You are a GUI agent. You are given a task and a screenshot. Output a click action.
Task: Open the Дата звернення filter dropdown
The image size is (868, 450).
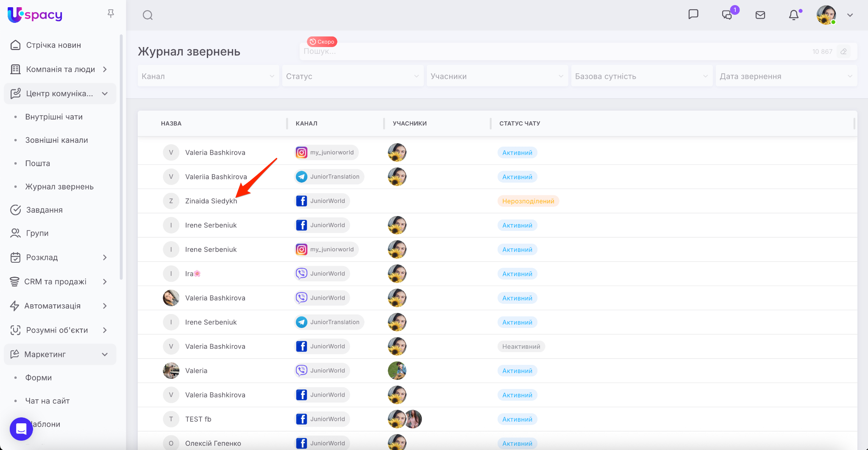(786, 76)
